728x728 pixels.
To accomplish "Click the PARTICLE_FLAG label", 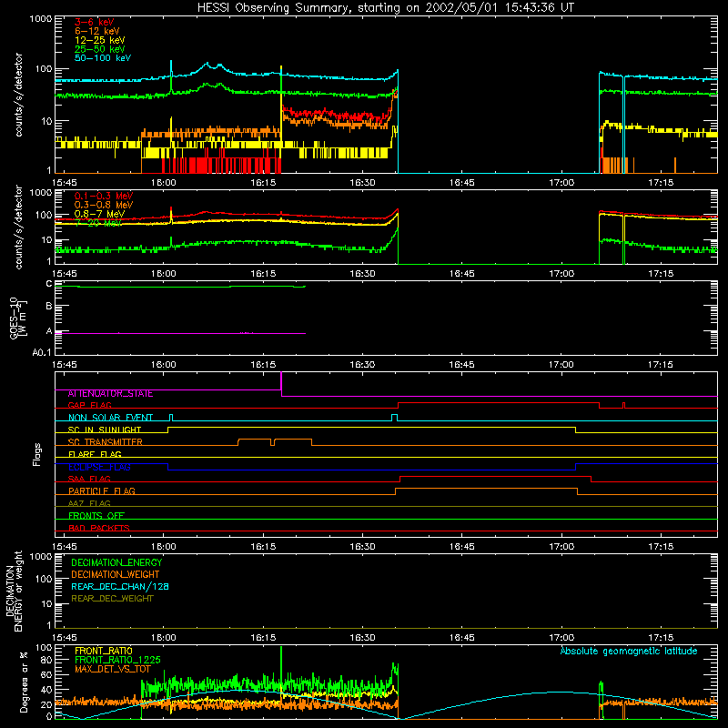I will tap(102, 491).
